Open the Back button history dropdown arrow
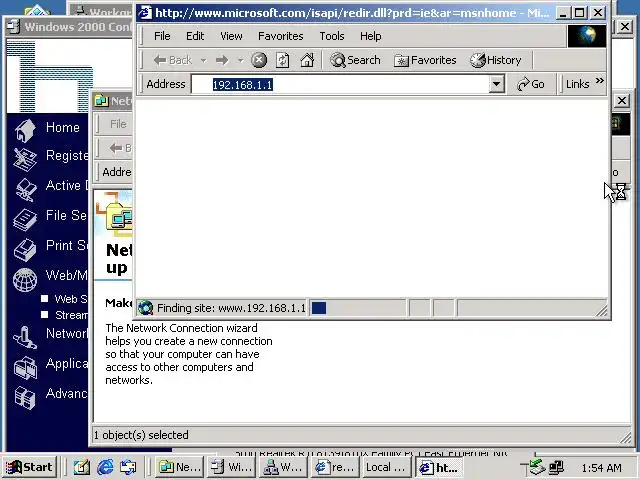This screenshot has width=640, height=480. tap(203, 60)
